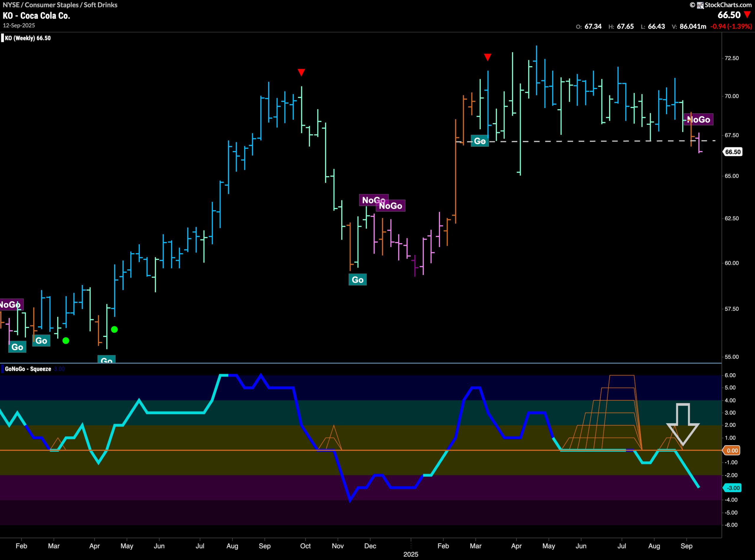755x560 pixels.
Task: Click the 57.50 price axis label
Action: tap(732, 309)
